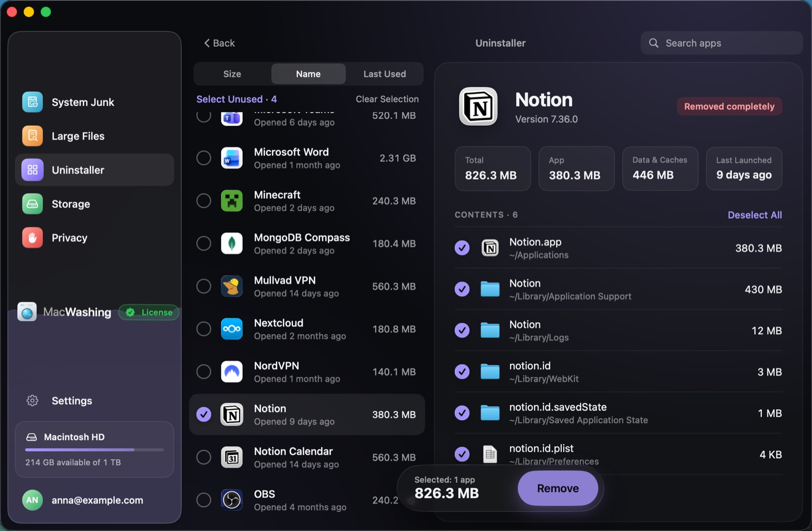Click the notion.id.plist document icon
812x531 pixels.
click(x=490, y=454)
